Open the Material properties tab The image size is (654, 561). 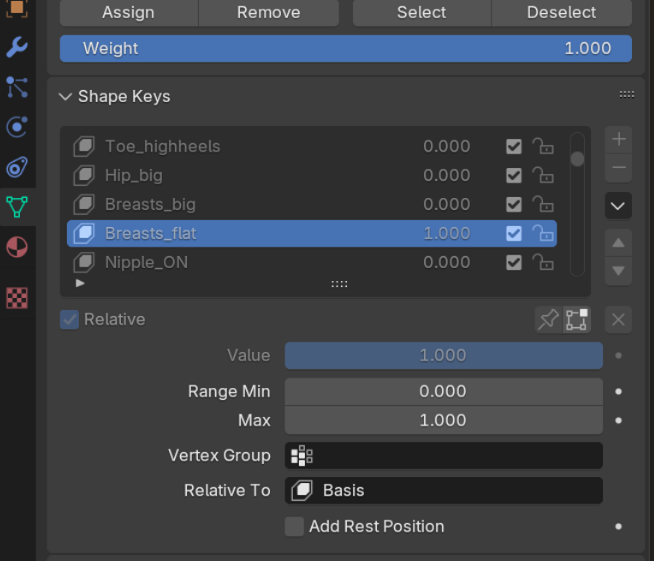17,247
